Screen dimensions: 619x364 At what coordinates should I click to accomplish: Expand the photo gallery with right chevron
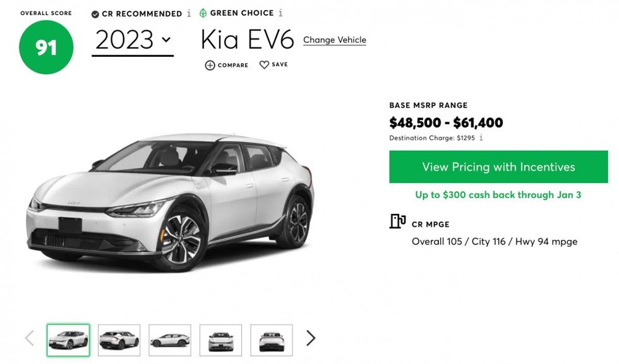(310, 338)
